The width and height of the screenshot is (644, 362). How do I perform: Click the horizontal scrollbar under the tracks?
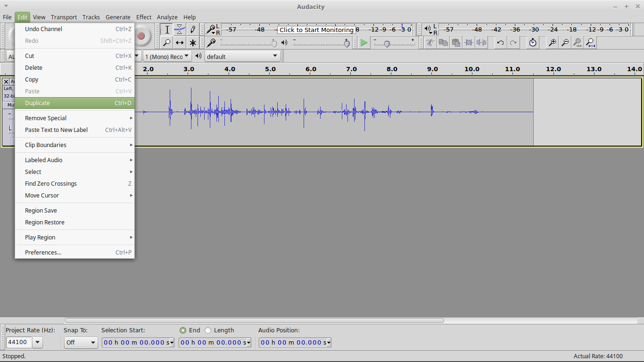coord(254,321)
